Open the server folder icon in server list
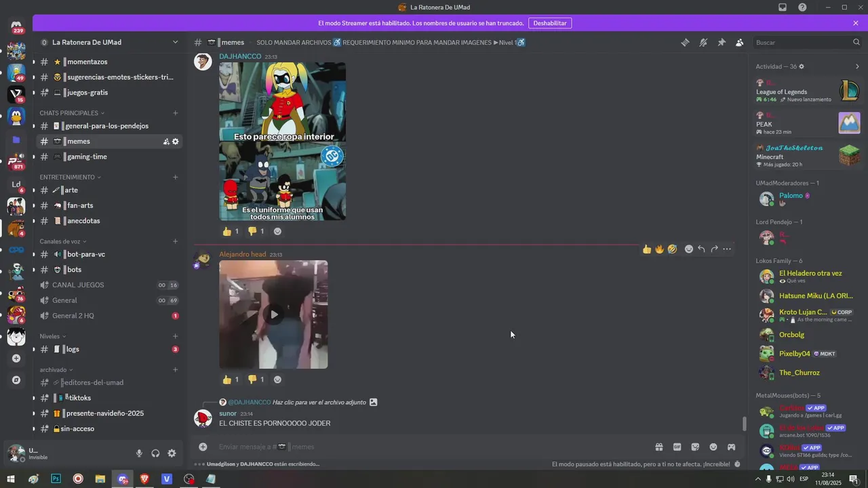The width and height of the screenshot is (868, 488). pyautogui.click(x=16, y=140)
